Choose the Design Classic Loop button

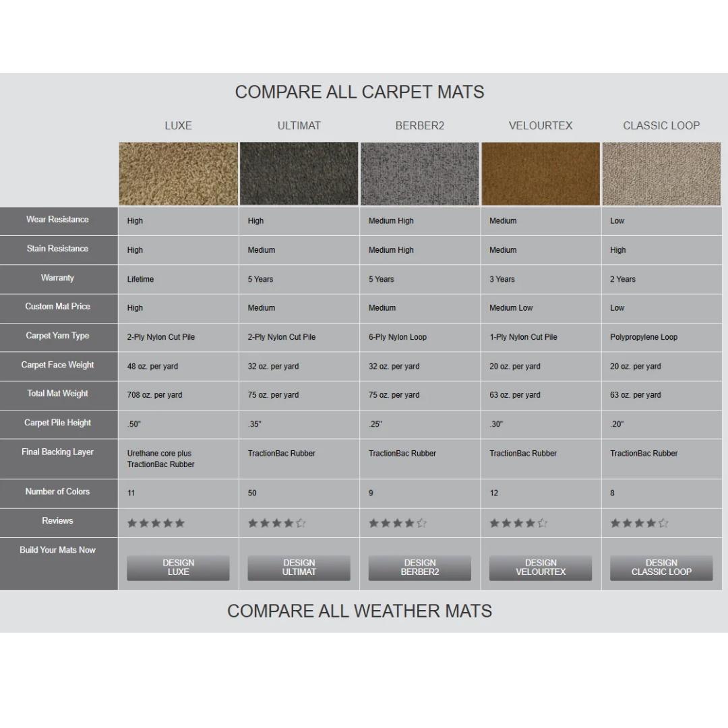[x=661, y=568]
